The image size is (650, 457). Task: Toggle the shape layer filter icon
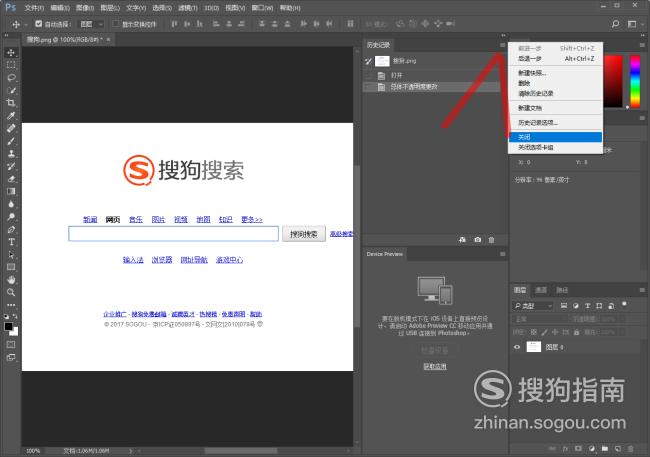click(x=599, y=306)
